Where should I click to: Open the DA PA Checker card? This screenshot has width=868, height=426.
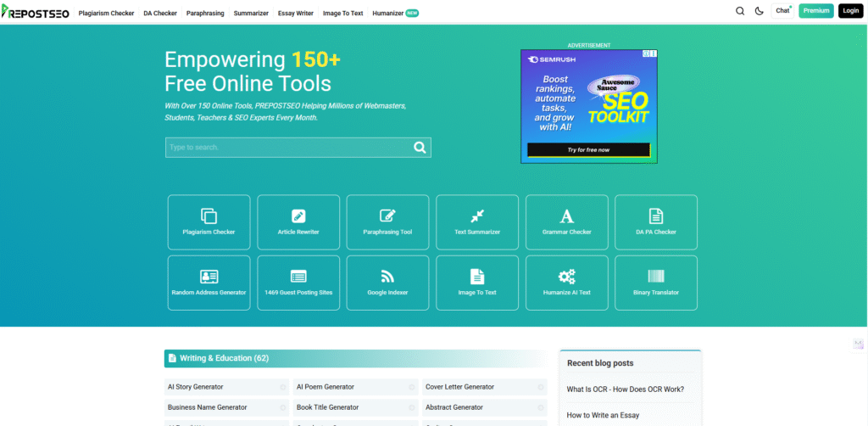[656, 222]
